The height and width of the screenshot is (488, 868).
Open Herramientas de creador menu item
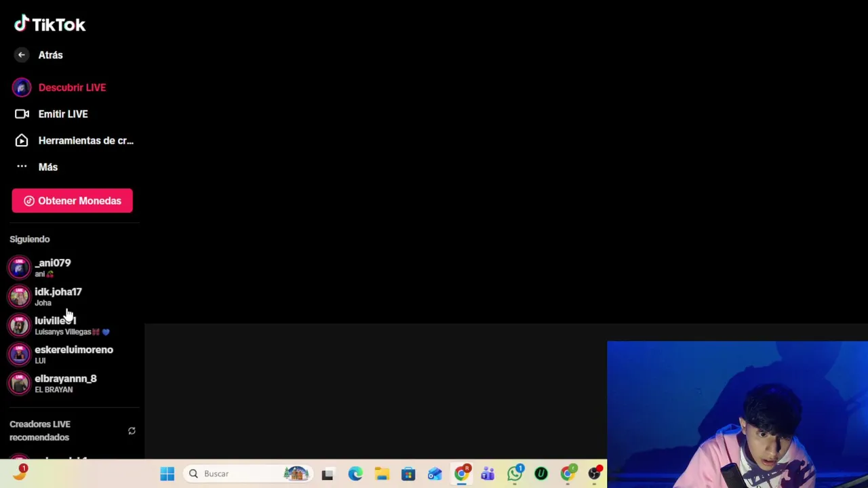(85, 140)
